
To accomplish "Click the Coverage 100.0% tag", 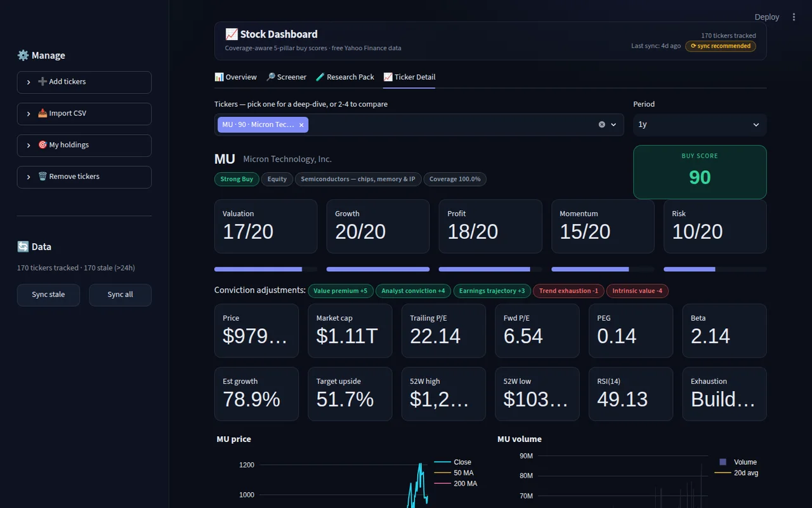I will tap(455, 179).
